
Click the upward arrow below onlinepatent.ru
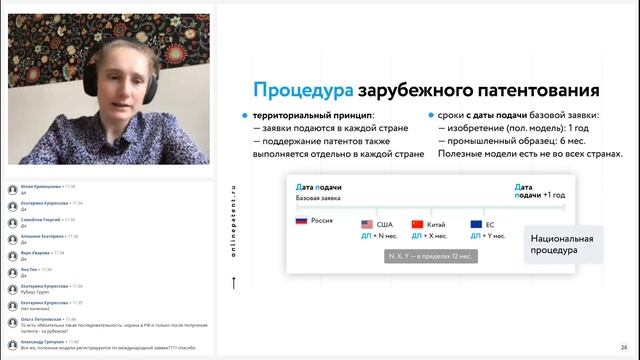pos(234,283)
